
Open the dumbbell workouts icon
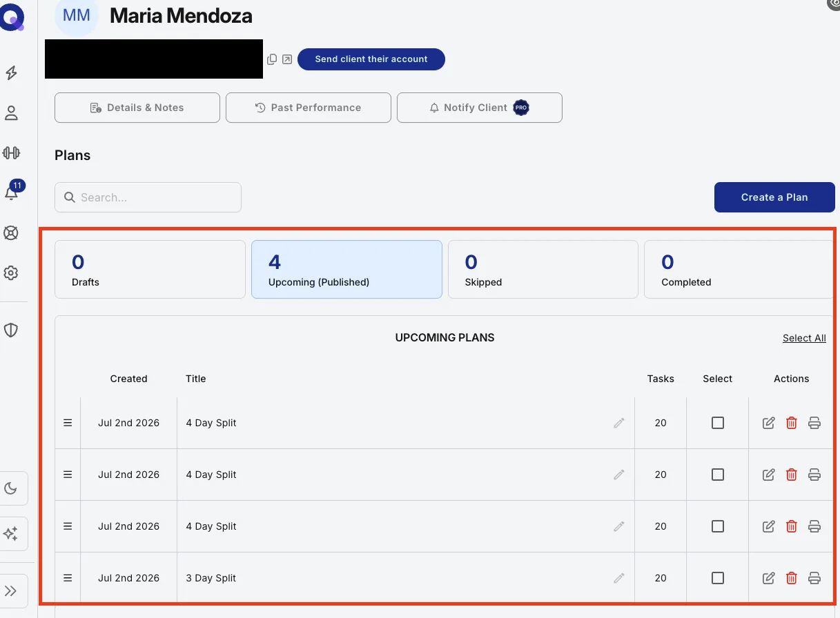coord(11,153)
